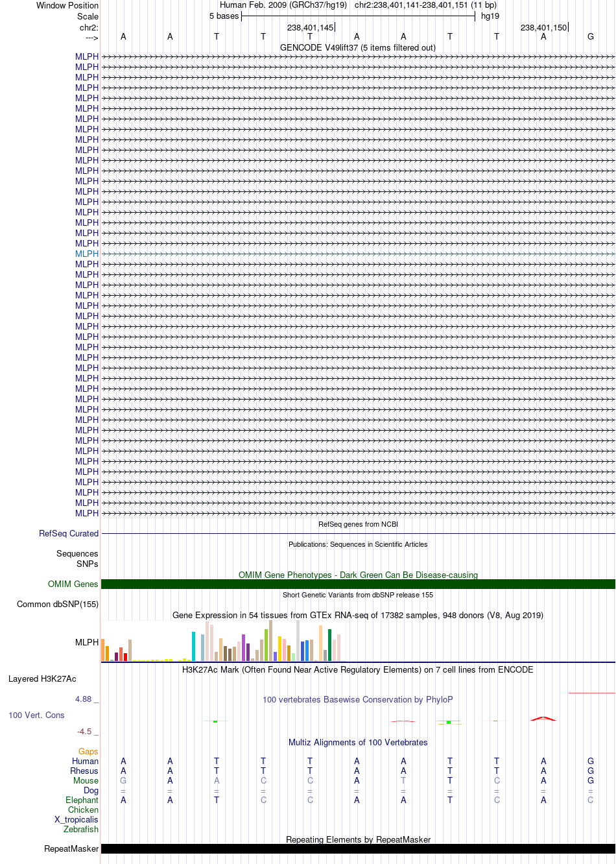Click the 5 bases scale bar label
Image resolution: width=616 pixels, height=864 pixels.
pos(224,16)
